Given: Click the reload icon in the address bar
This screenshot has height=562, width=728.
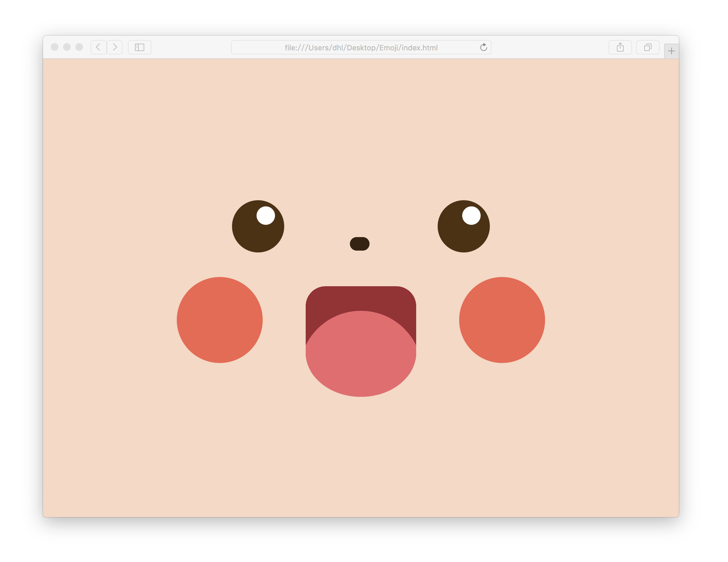Looking at the screenshot, I should pos(484,47).
